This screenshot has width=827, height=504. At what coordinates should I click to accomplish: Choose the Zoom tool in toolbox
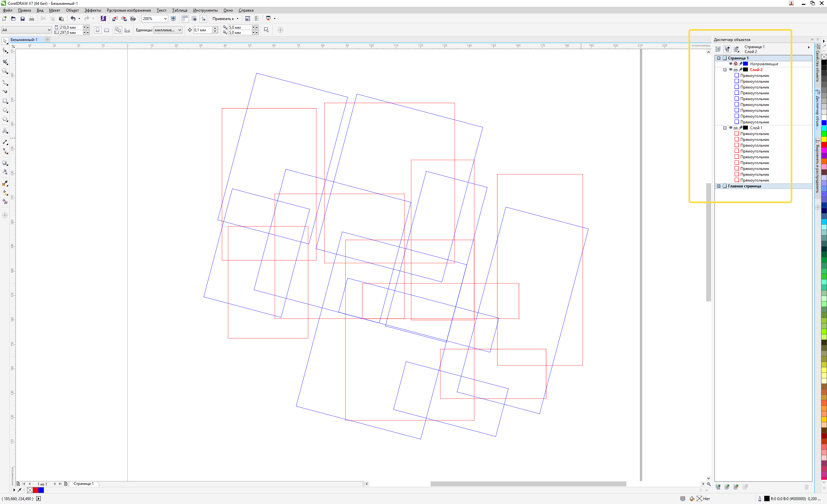point(5,71)
